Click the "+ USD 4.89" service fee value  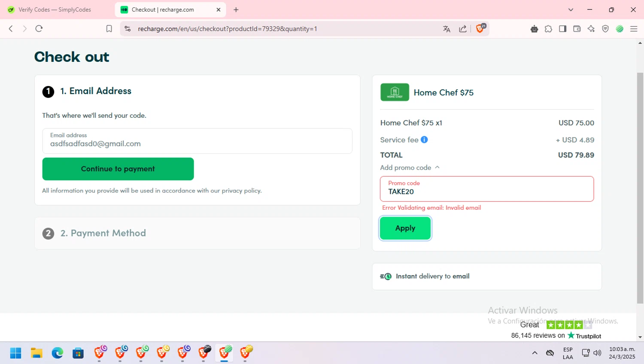point(575,140)
